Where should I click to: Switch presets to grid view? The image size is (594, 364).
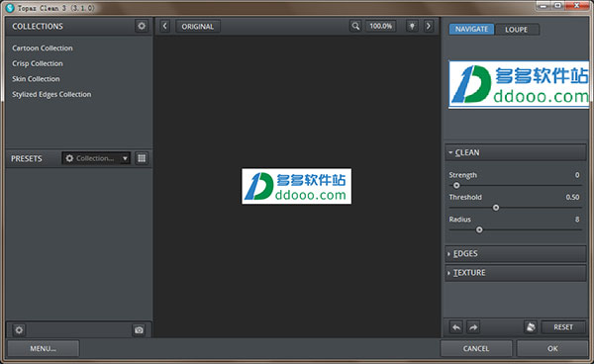click(x=142, y=158)
